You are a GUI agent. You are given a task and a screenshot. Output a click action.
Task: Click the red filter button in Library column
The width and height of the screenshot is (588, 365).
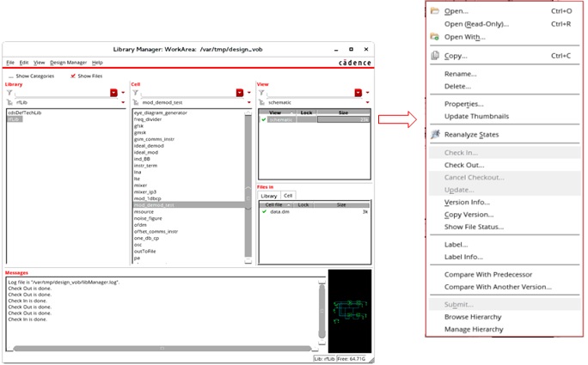113,93
